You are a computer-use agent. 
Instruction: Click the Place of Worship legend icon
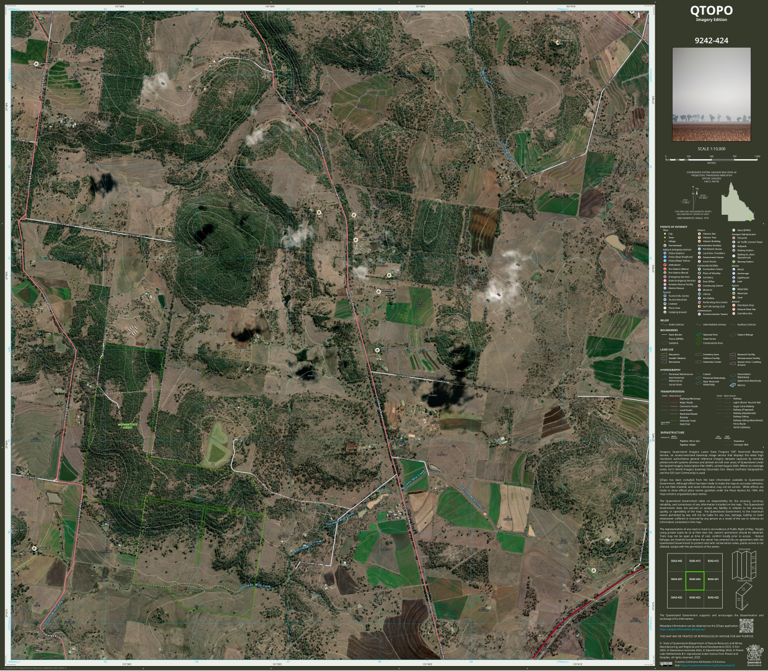tap(699, 273)
